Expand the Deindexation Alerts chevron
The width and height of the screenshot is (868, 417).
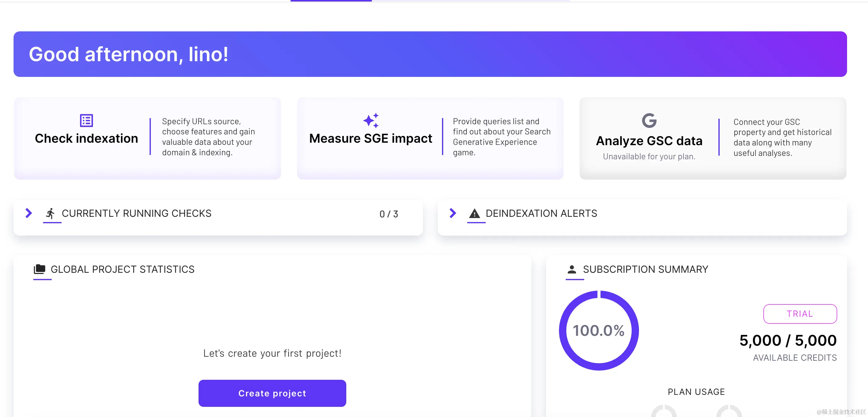(x=452, y=213)
